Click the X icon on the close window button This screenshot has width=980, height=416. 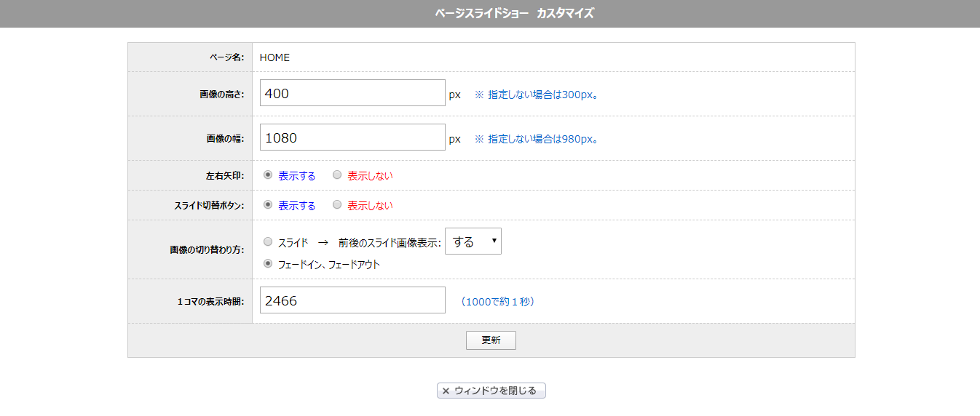pyautogui.click(x=446, y=391)
